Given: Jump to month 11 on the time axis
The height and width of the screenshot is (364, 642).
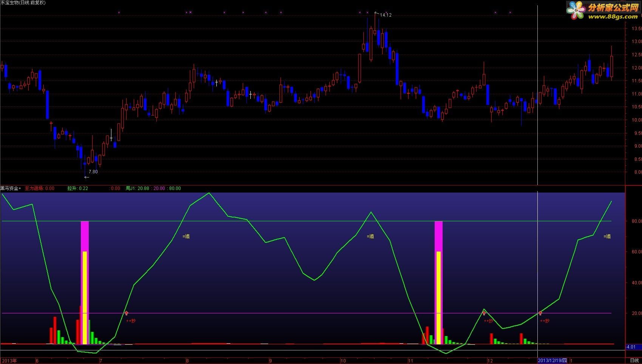Looking at the screenshot, I should (x=410, y=361).
